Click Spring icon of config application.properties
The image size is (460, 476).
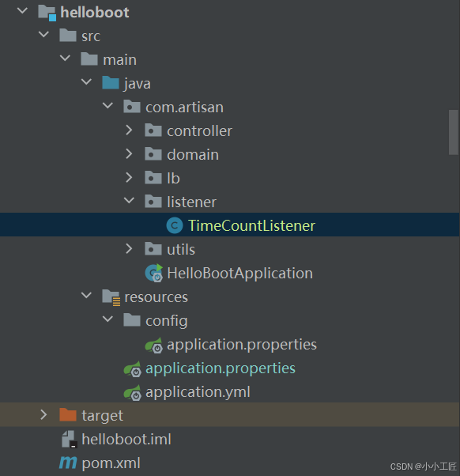(x=154, y=346)
